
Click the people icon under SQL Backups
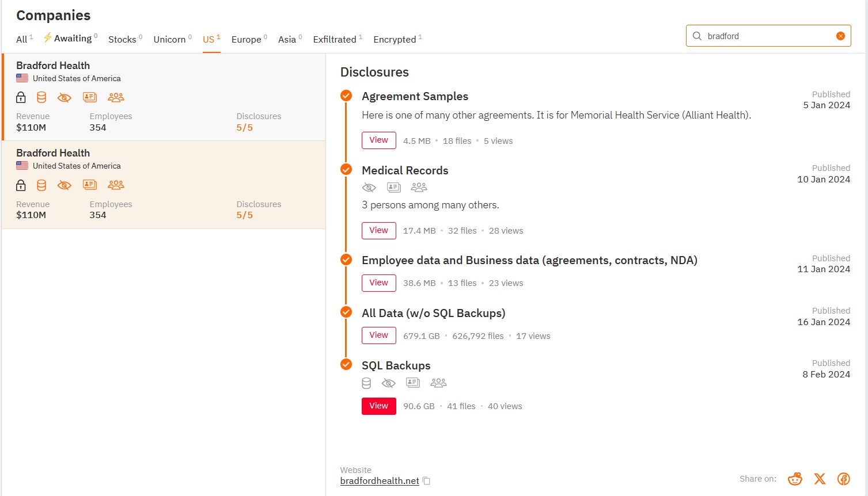438,383
